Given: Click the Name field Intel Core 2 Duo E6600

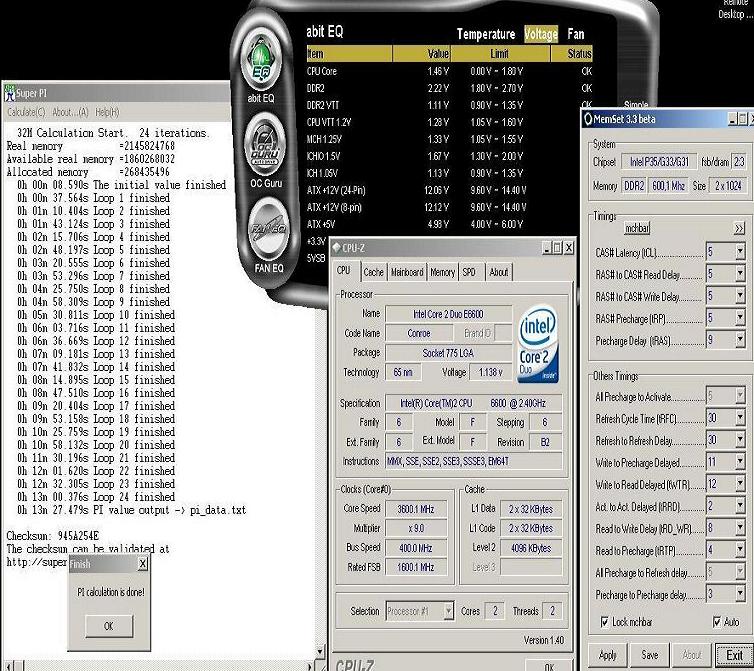Looking at the screenshot, I should pyautogui.click(x=448, y=314).
